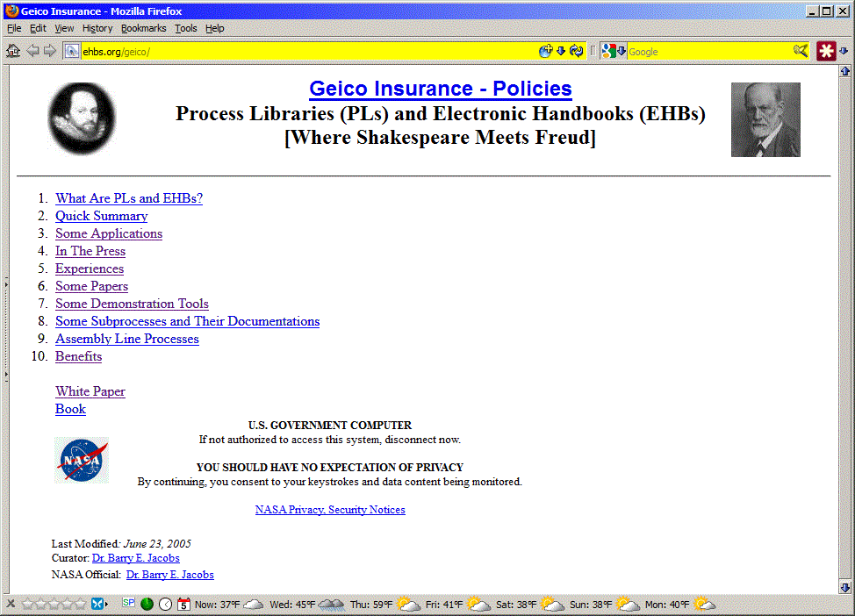The image size is (855, 616).
Task: Open the History menu
Action: [97, 28]
